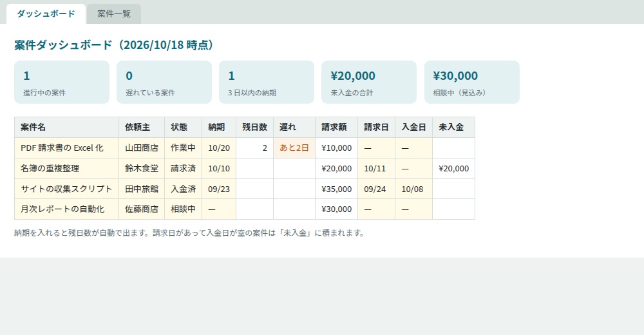Click the 未入金 column header

[x=453, y=128]
